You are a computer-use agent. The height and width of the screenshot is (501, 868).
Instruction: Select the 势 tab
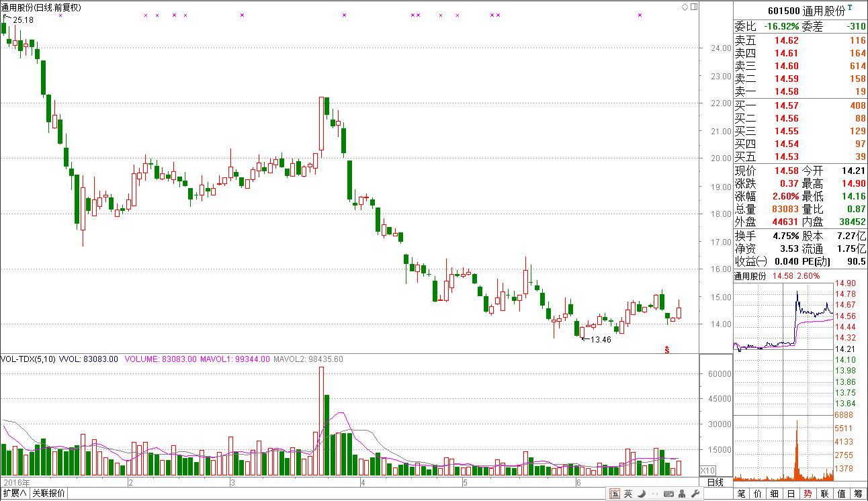click(x=808, y=494)
